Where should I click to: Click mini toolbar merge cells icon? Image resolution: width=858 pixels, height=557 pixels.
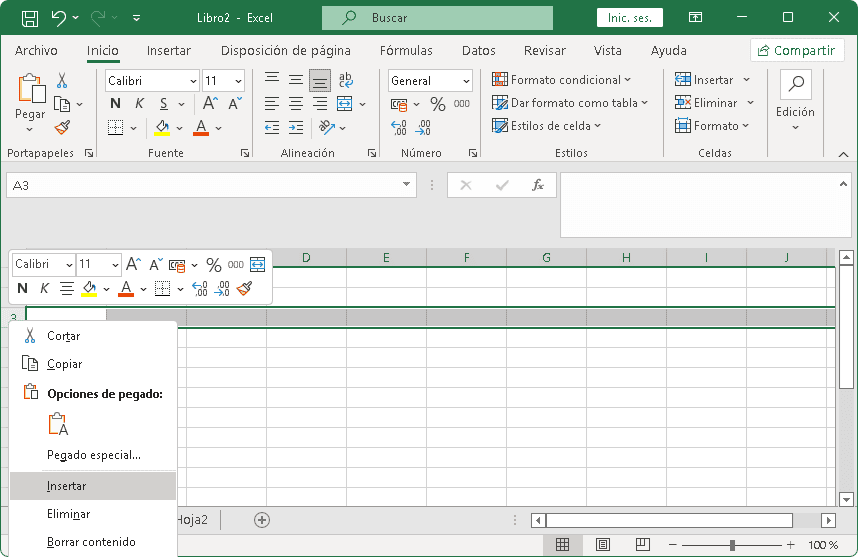pos(257,264)
